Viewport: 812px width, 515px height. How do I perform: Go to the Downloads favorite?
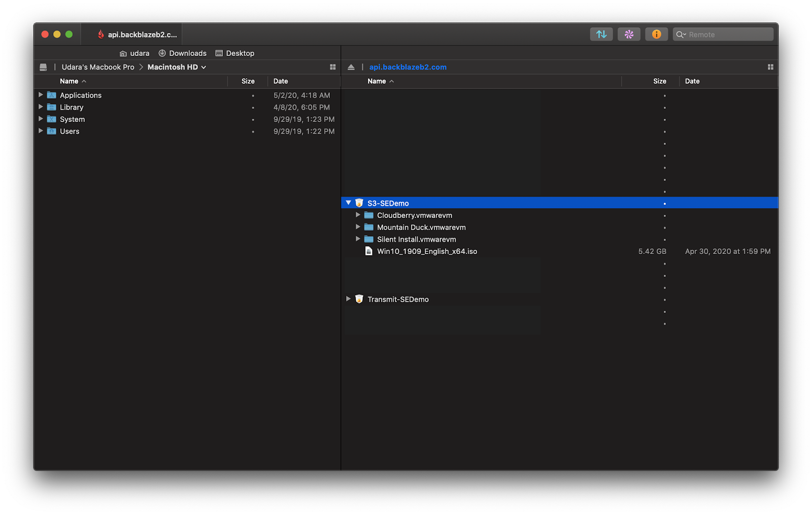pyautogui.click(x=183, y=53)
